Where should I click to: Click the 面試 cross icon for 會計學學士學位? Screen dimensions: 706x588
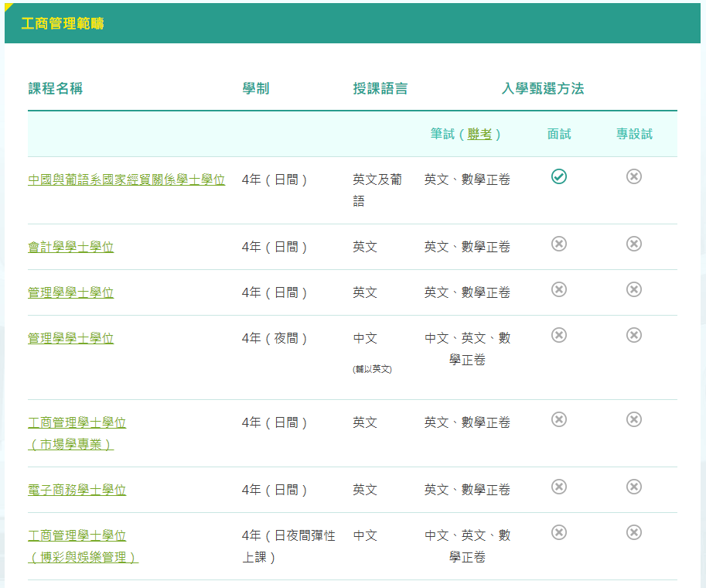click(x=559, y=244)
